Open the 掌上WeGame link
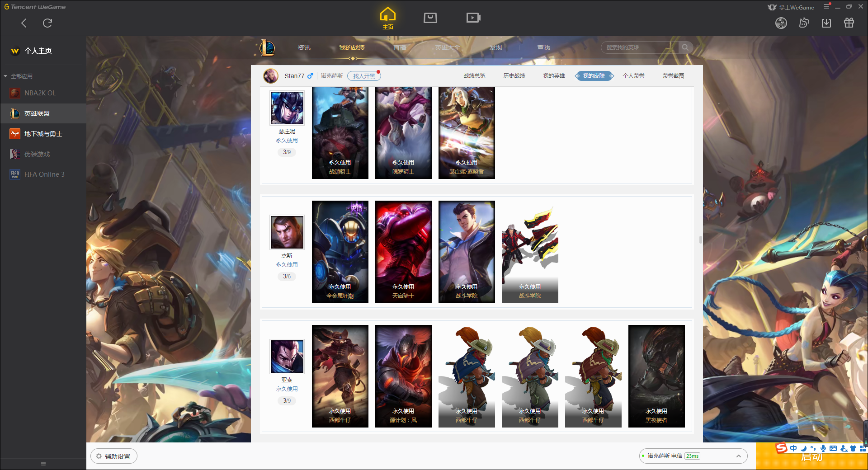This screenshot has width=868, height=470. pyautogui.click(x=791, y=7)
